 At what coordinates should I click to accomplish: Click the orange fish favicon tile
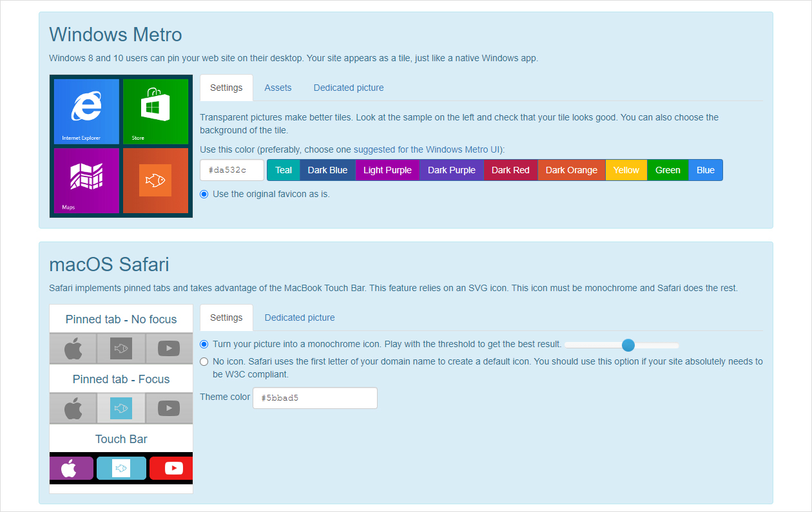(155, 180)
